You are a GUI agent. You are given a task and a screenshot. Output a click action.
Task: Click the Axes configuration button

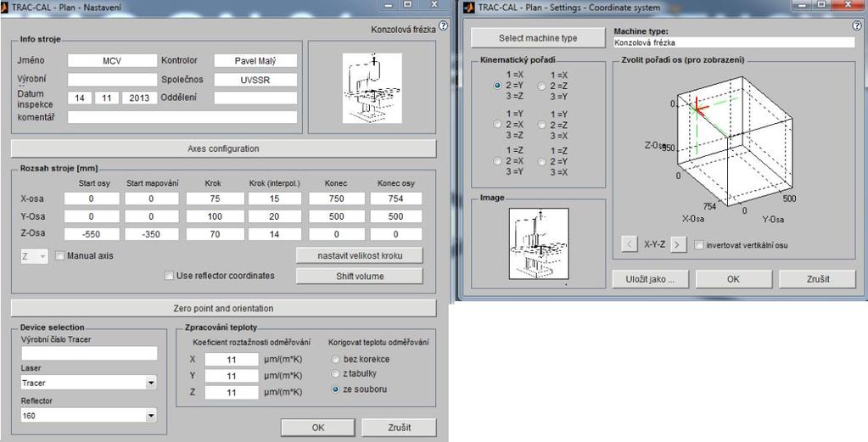(x=224, y=148)
